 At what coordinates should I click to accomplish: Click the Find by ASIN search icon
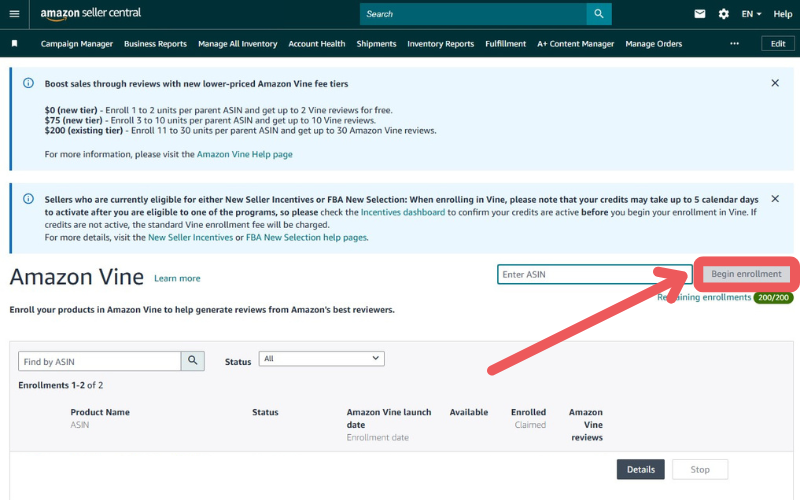[192, 361]
